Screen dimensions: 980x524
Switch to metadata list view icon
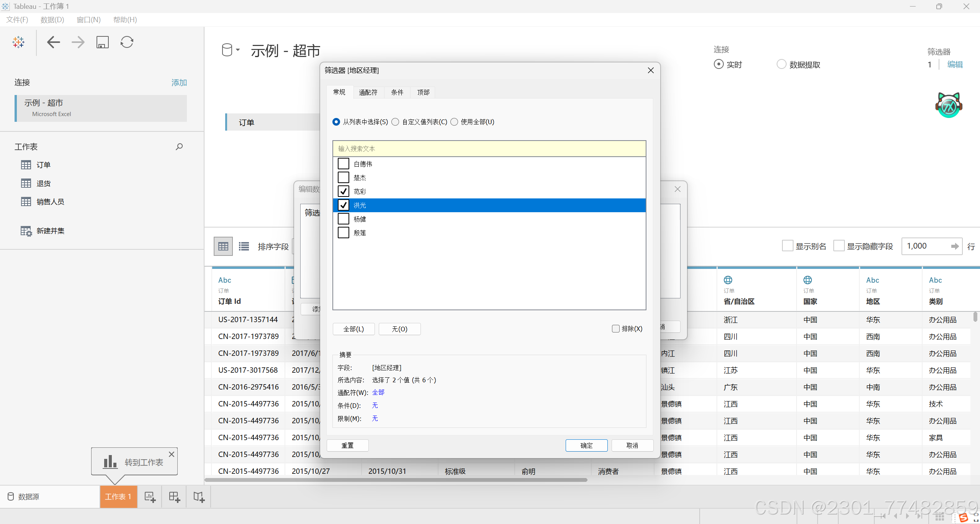[244, 246]
